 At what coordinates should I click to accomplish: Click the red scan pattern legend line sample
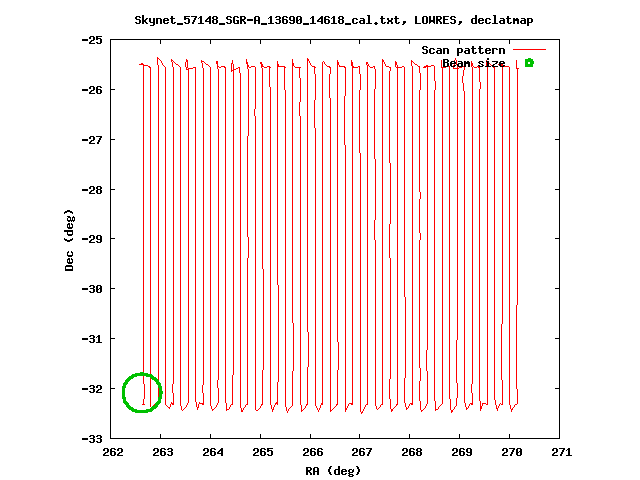click(x=529, y=50)
